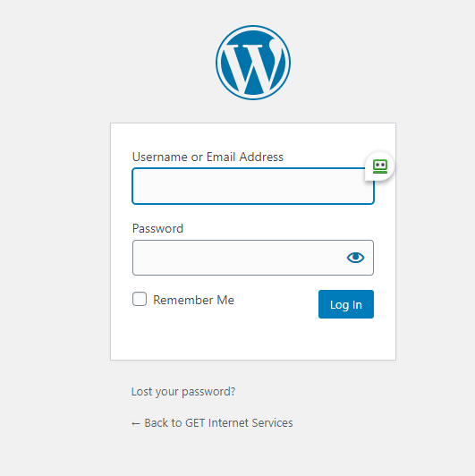Submit the login form with Log In
Screen dimensions: 475x476
tap(346, 304)
